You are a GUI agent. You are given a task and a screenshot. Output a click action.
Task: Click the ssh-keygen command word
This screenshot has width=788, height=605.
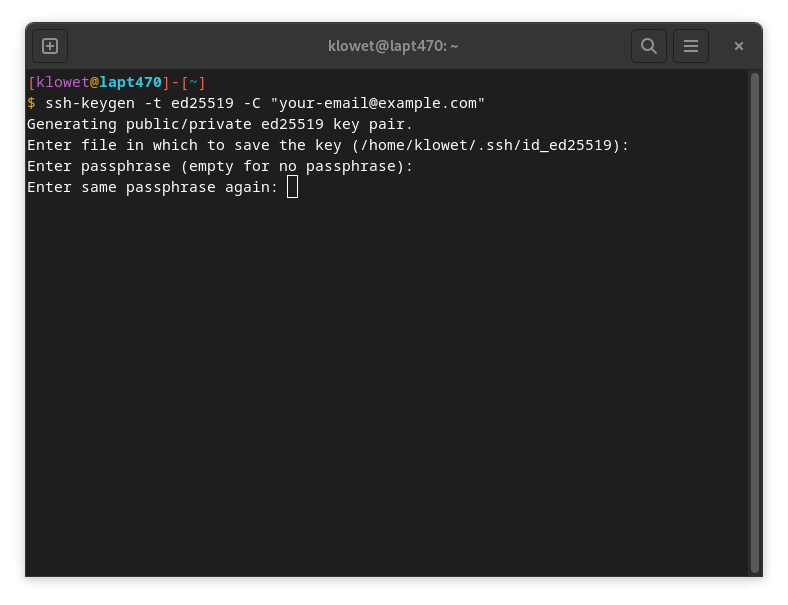click(x=90, y=103)
